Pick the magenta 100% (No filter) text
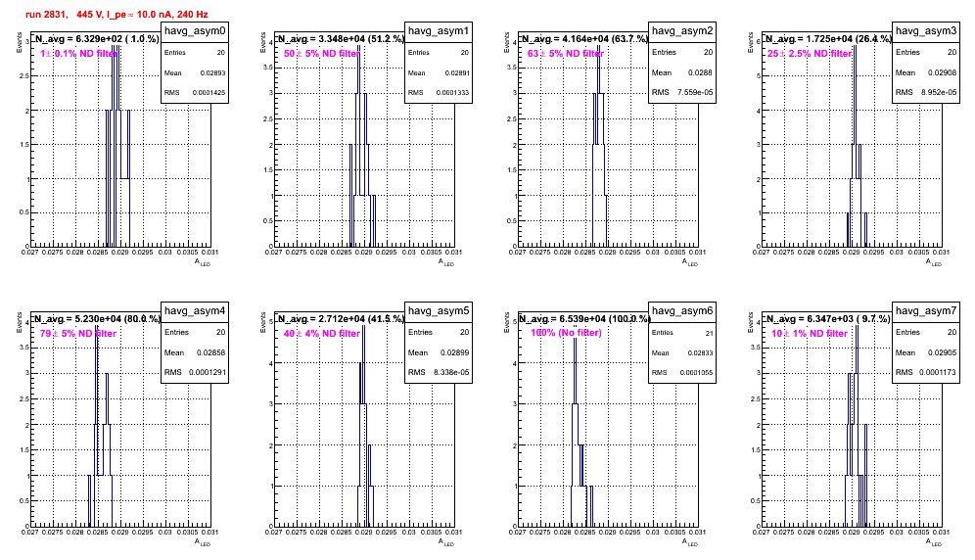This screenshot has height=560, width=975. pos(566,333)
